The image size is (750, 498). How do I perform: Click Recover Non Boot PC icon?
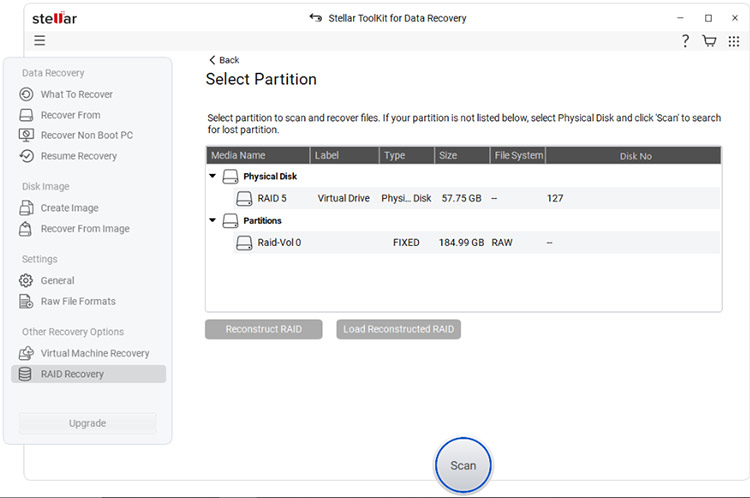[26, 135]
